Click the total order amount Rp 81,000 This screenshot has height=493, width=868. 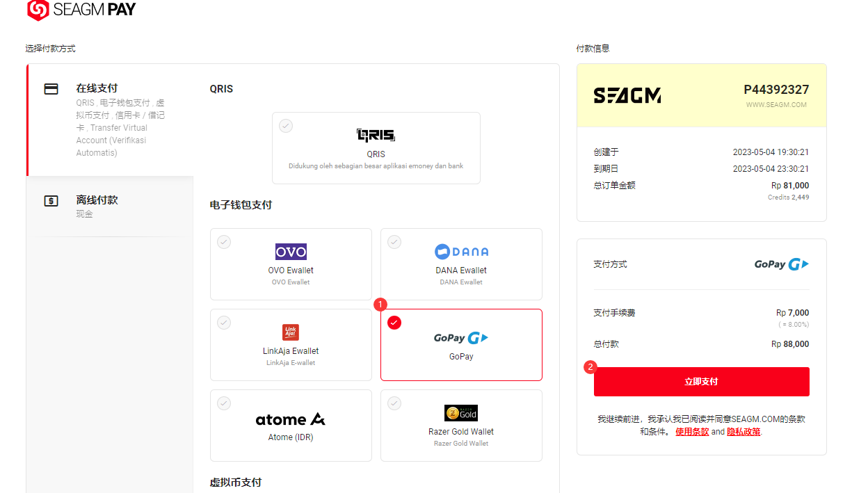tap(790, 186)
